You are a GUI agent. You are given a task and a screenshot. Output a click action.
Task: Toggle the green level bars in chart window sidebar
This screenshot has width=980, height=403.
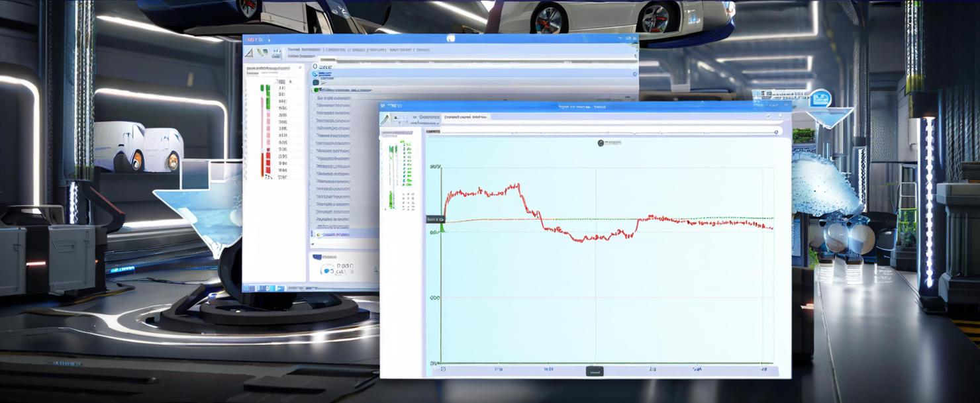point(392,172)
